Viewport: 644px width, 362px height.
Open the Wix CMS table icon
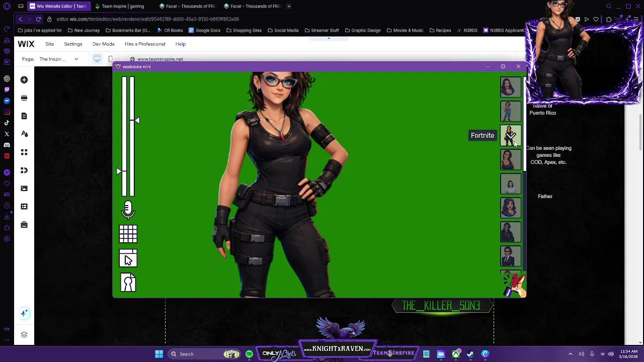click(24, 207)
